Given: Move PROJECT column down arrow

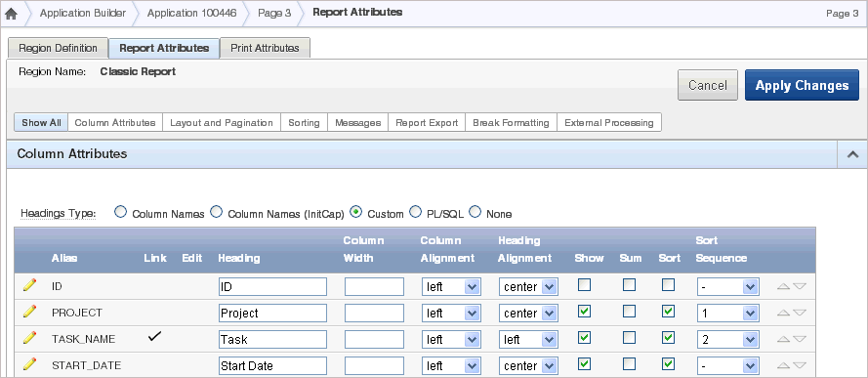Looking at the screenshot, I should (x=800, y=313).
